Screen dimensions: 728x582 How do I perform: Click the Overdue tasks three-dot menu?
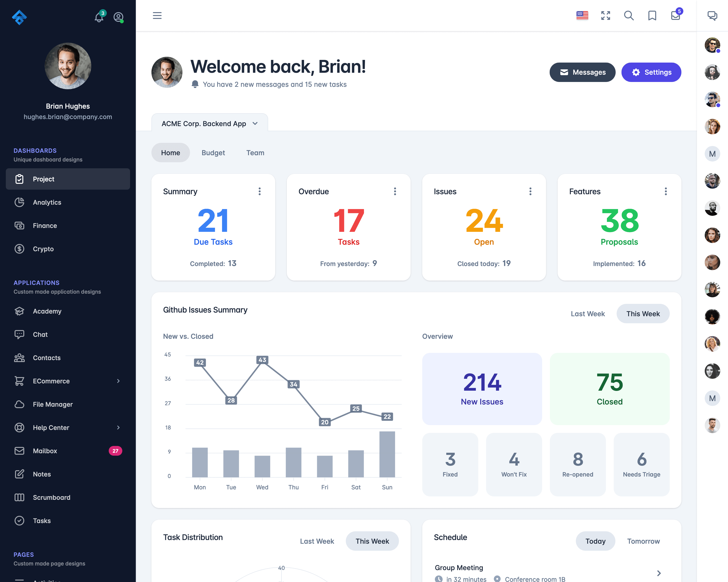click(395, 191)
